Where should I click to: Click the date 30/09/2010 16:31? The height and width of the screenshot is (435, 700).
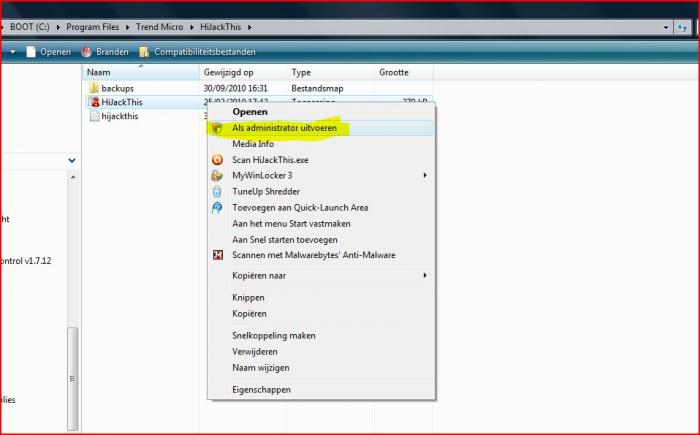coord(235,88)
